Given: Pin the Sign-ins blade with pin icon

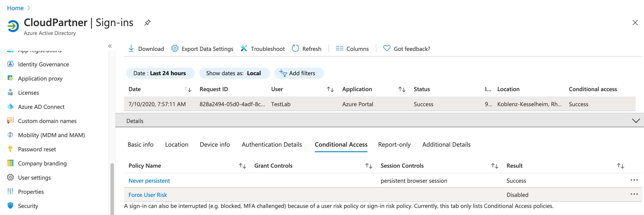Looking at the screenshot, I should click(x=148, y=23).
